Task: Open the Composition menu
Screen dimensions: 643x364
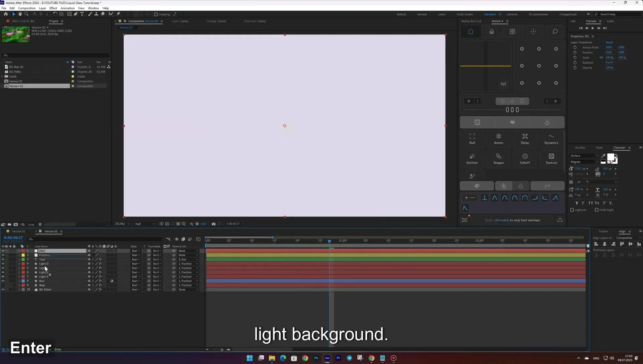Action: 26,8
